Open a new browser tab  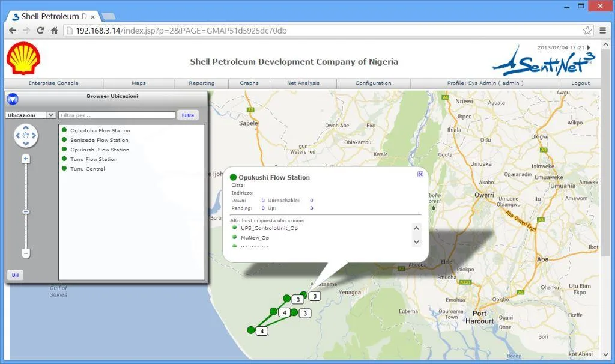click(x=108, y=16)
